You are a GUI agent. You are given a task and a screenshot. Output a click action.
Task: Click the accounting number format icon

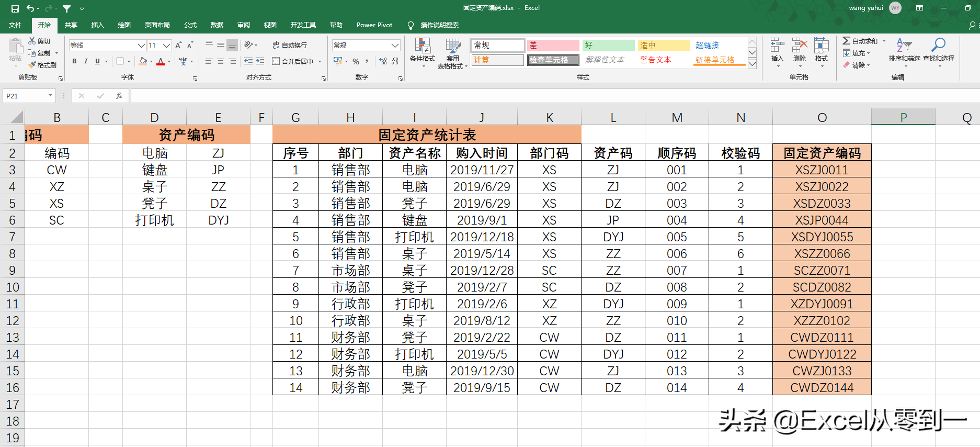[338, 61]
